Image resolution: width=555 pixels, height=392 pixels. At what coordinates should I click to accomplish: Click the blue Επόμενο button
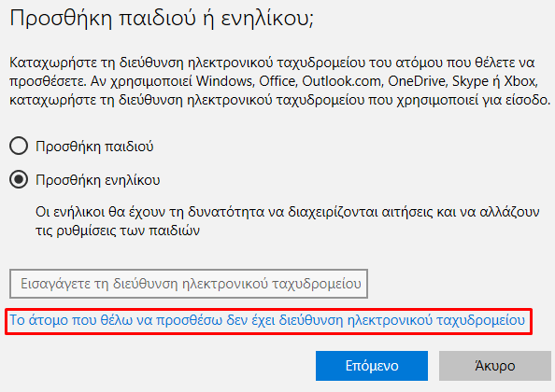[x=372, y=366]
